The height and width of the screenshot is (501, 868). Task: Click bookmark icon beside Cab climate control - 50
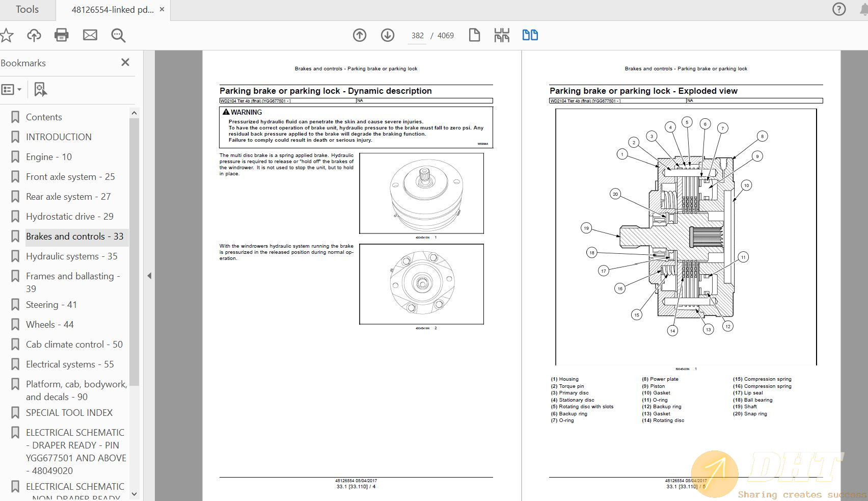pos(15,345)
